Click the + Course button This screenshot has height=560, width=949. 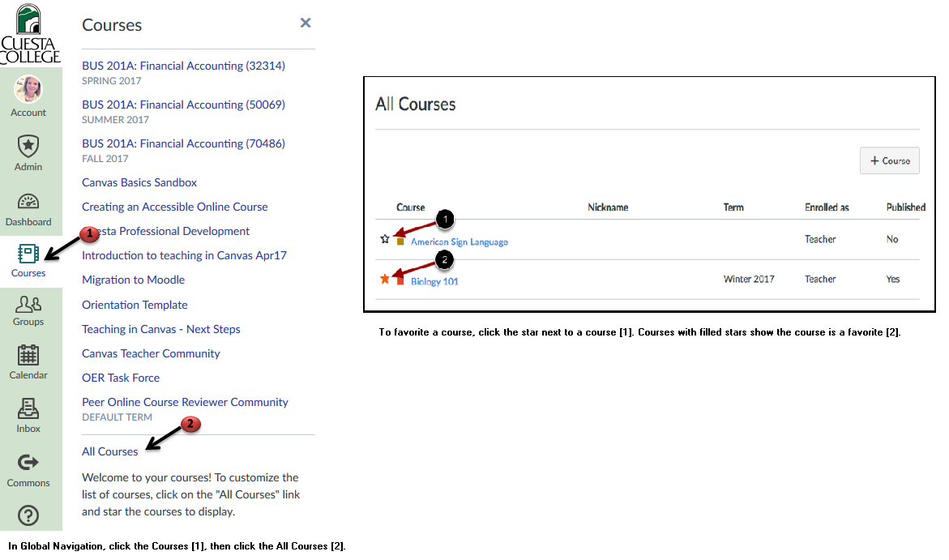pyautogui.click(x=889, y=160)
